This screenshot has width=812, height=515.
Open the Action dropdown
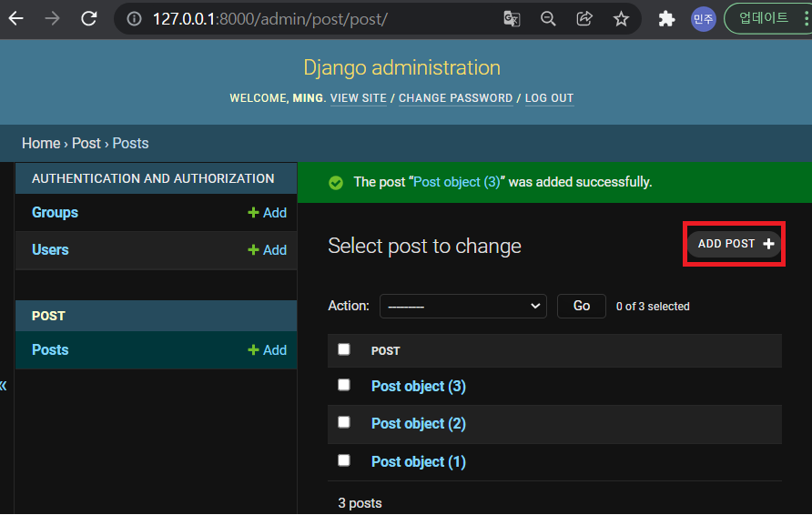pyautogui.click(x=463, y=307)
